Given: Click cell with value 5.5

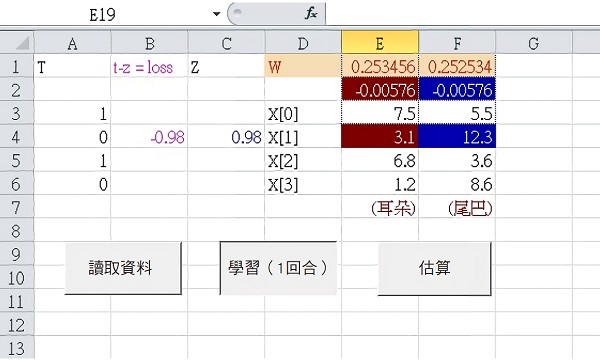Looking at the screenshot, I should (x=457, y=113).
